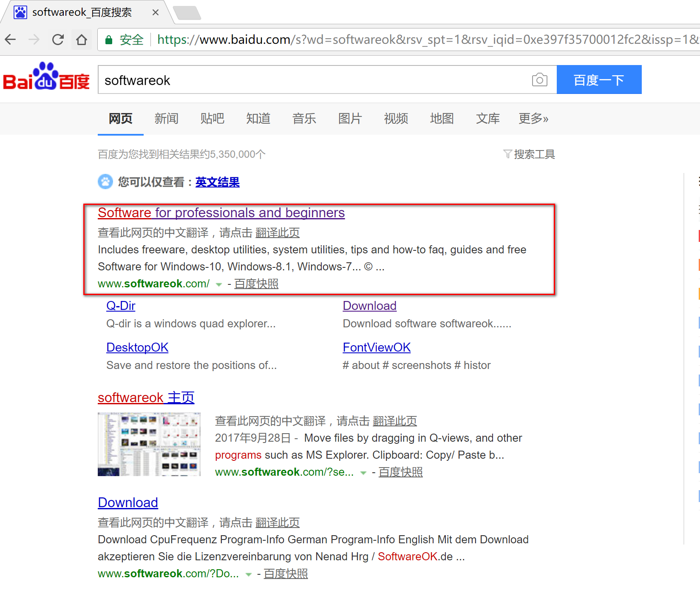Open the softwareok 主页 result

(146, 397)
